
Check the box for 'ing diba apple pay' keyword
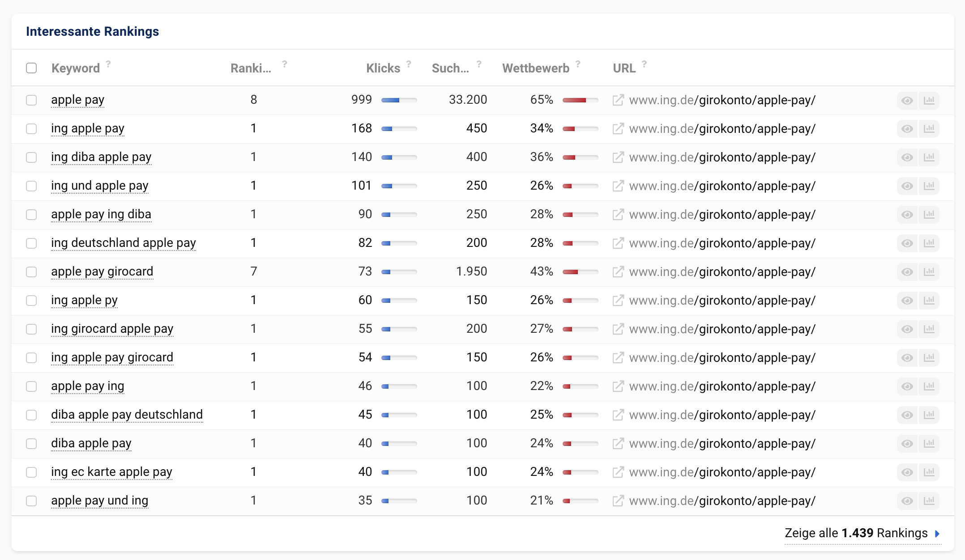(31, 157)
